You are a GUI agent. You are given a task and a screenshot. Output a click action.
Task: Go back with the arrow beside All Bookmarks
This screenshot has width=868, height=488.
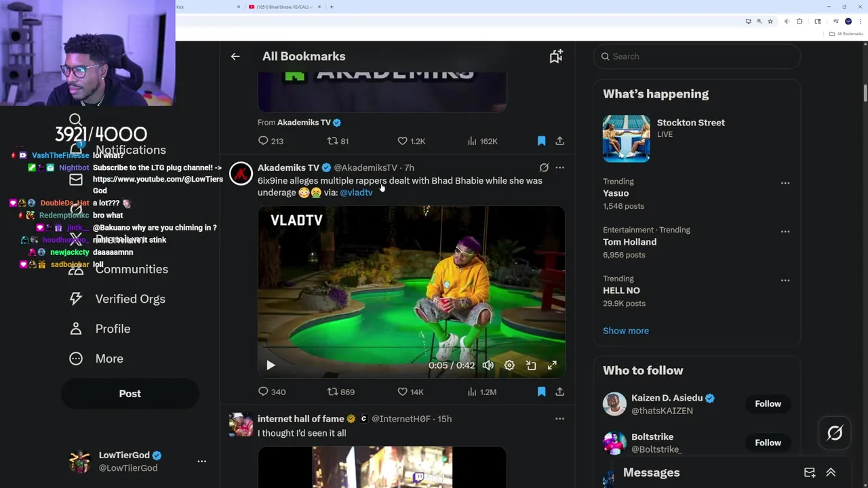coord(235,57)
